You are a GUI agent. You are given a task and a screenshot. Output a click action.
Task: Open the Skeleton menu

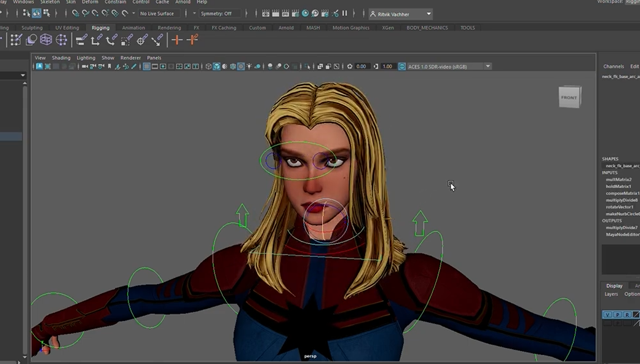click(x=50, y=2)
